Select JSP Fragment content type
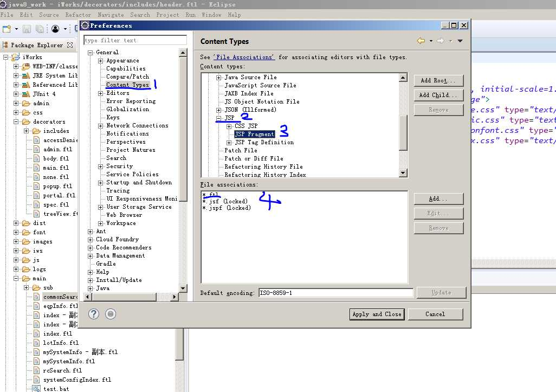The height and width of the screenshot is (392, 556). point(255,134)
